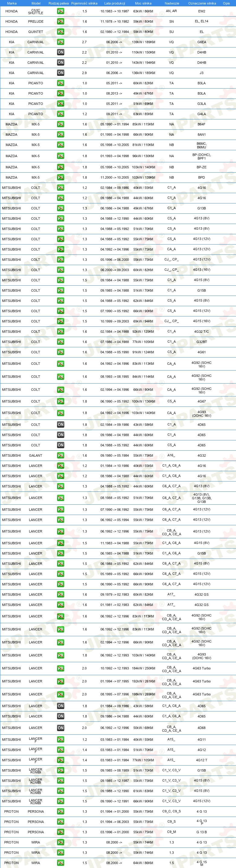Click the engine code '4G13 (8V), G13B, G13B, G13B'
The width and height of the screenshot is (236, 868).
coord(202,498)
